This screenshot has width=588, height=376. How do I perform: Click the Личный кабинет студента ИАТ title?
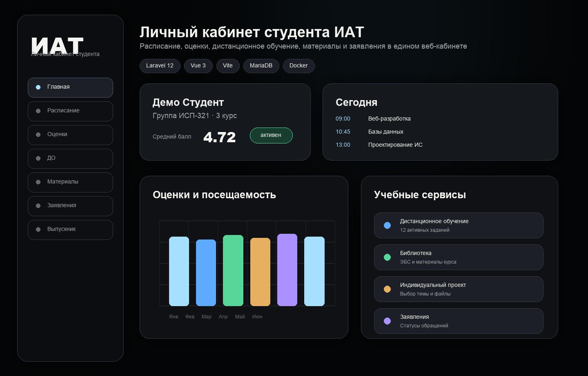tap(252, 32)
